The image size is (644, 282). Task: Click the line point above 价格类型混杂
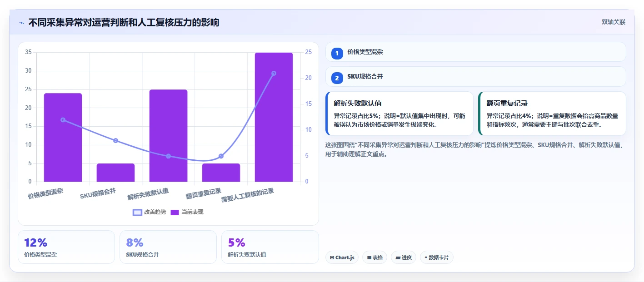point(63,120)
